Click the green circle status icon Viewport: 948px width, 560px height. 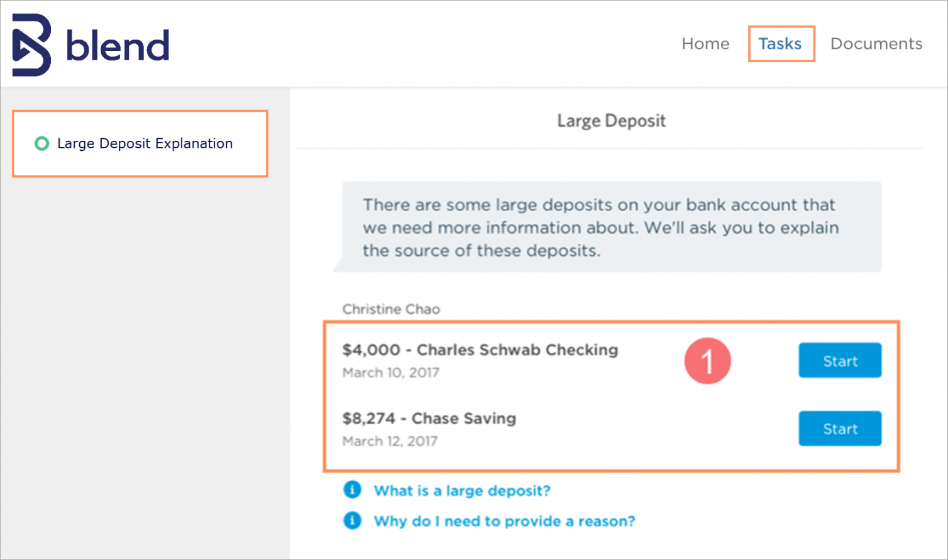pos(41,144)
